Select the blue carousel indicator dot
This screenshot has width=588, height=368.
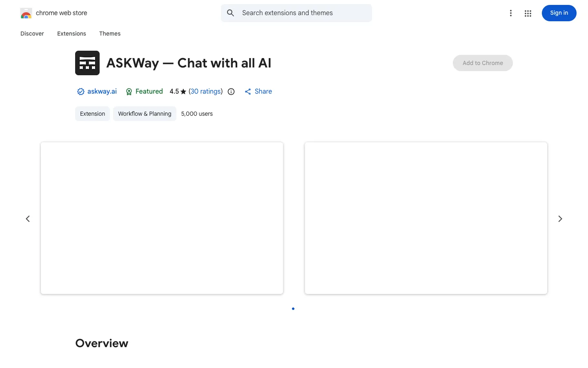pos(293,309)
